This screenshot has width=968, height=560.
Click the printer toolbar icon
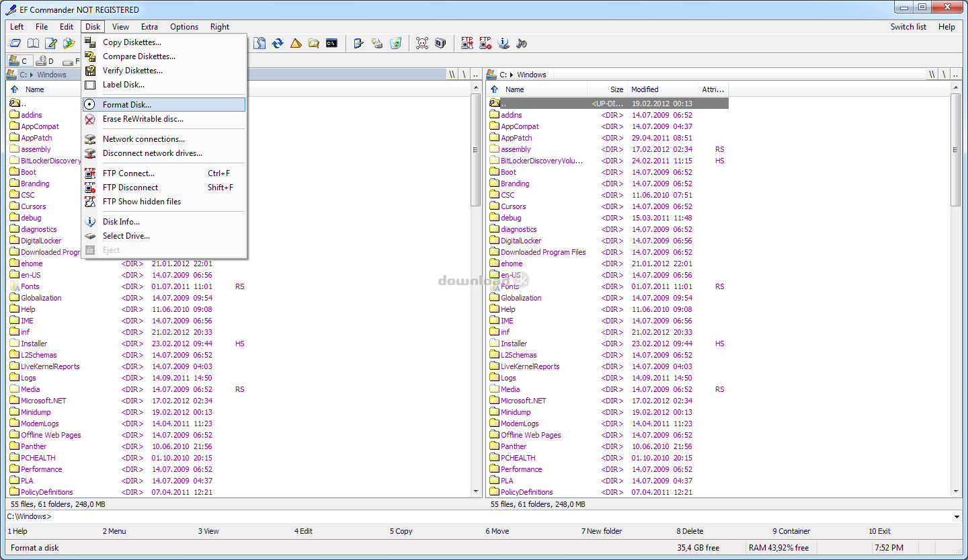pyautogui.click(x=377, y=44)
